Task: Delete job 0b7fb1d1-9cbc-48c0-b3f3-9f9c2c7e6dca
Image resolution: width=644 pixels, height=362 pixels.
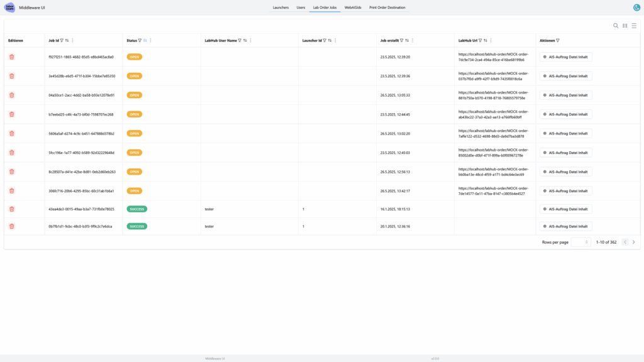Action: tap(12, 226)
